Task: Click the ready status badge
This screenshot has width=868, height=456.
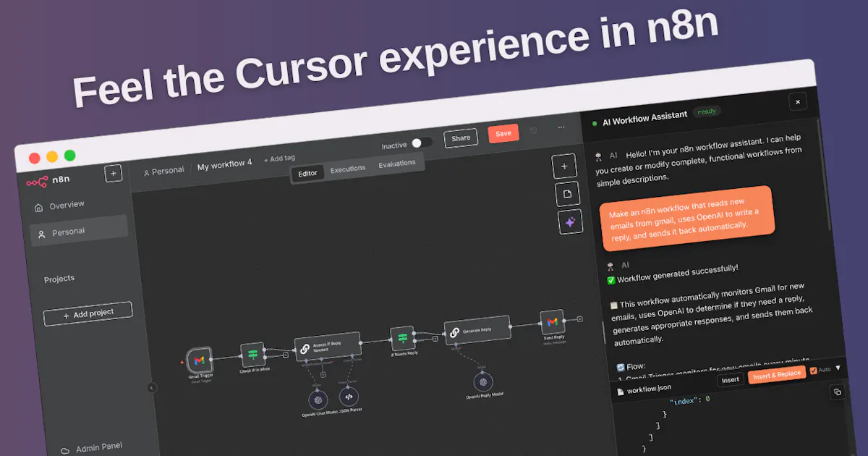Action: pyautogui.click(x=707, y=111)
